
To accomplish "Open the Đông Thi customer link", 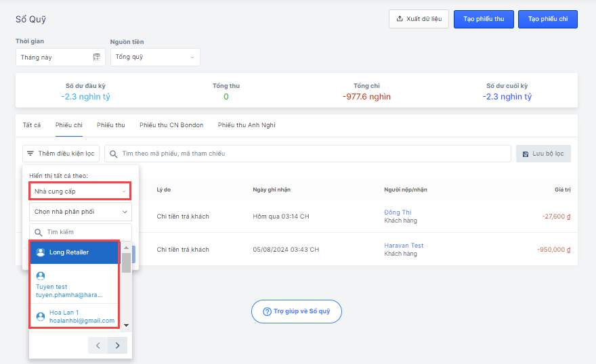I will tap(398, 212).
